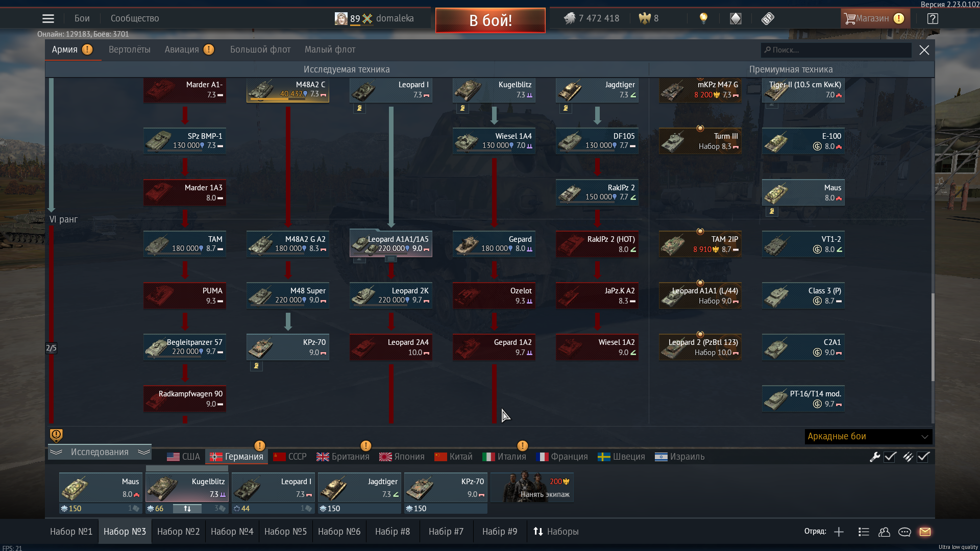This screenshot has height=551, width=980.
Task: Select the premium TAM 2IP card
Action: 700,243
